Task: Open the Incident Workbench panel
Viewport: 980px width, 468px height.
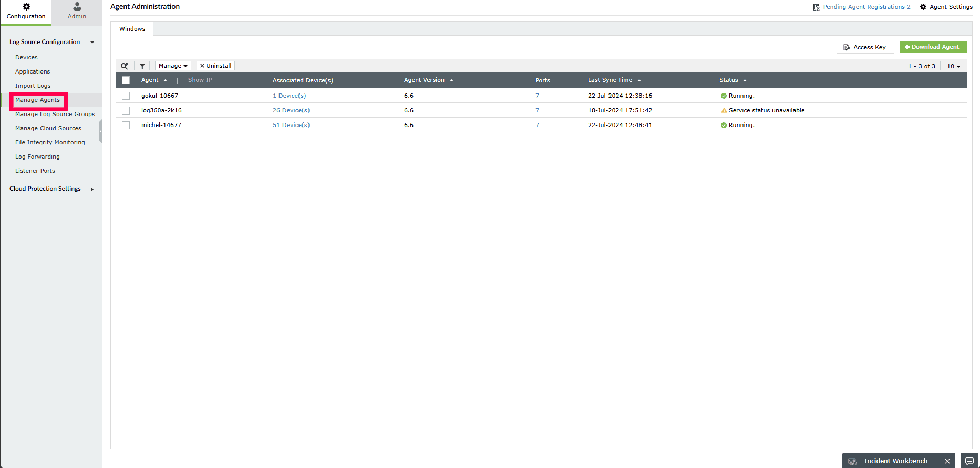Action: click(895, 461)
